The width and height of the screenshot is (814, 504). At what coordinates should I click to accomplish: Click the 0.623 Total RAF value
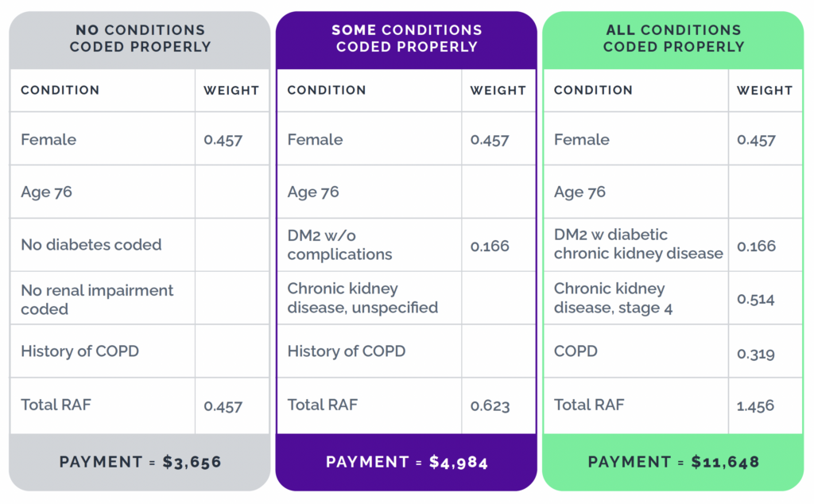click(489, 406)
